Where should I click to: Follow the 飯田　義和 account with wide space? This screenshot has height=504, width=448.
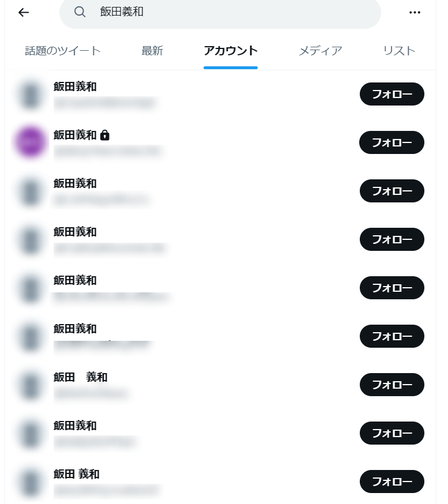click(x=391, y=385)
